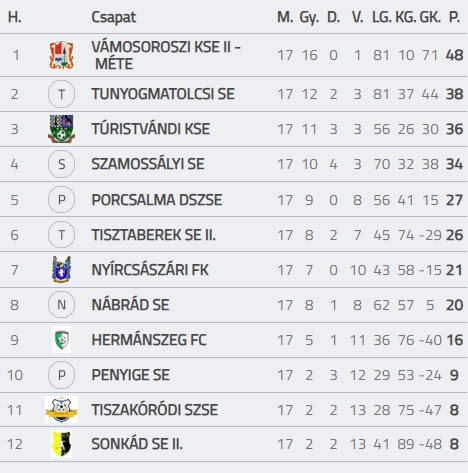Click the P. points column header

(x=455, y=17)
